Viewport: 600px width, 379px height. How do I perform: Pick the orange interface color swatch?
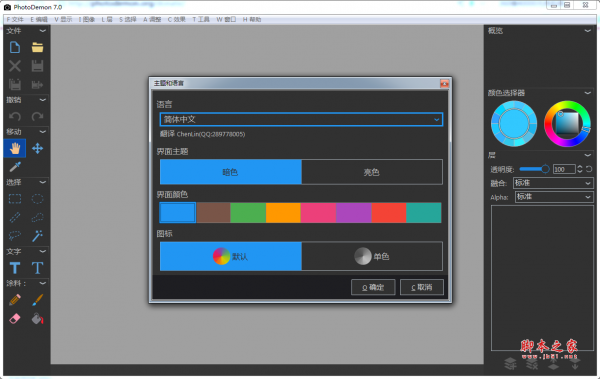point(283,212)
